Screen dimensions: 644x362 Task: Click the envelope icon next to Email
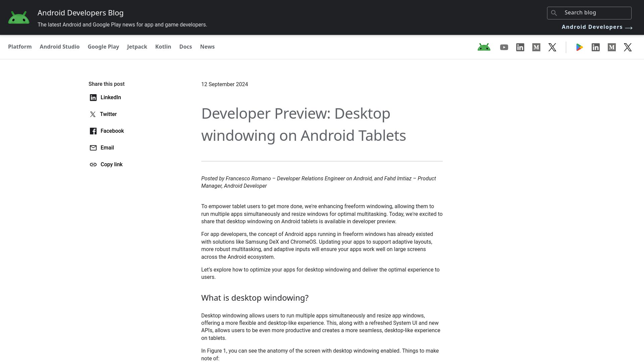(93, 148)
